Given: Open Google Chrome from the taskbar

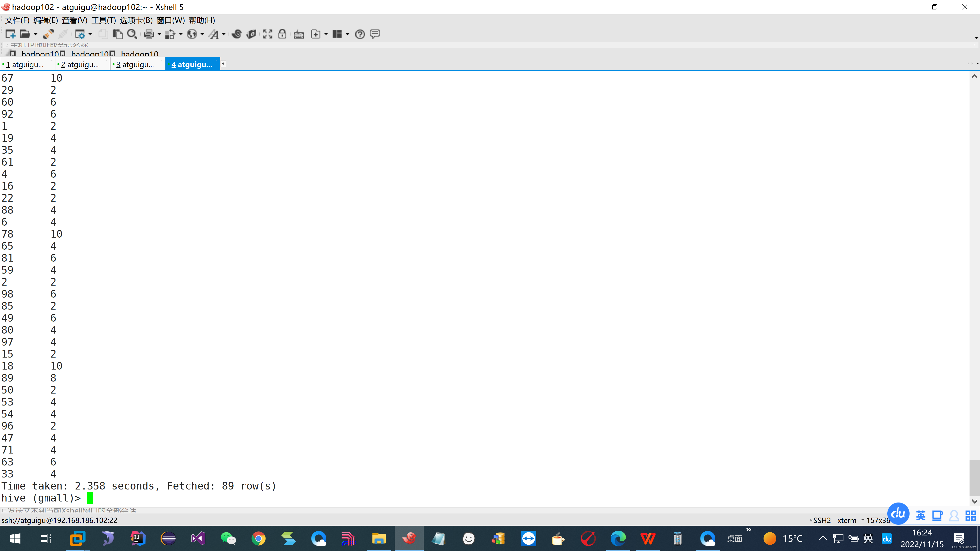Looking at the screenshot, I should coord(258,538).
